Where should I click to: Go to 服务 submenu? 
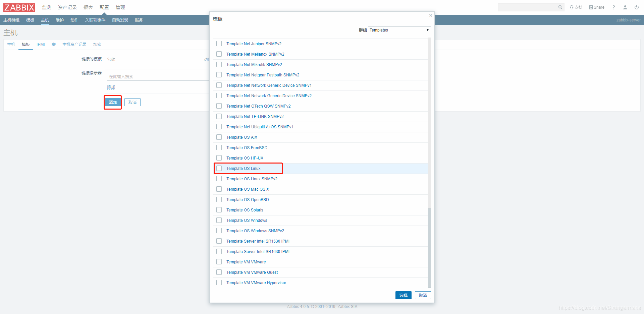[x=139, y=20]
